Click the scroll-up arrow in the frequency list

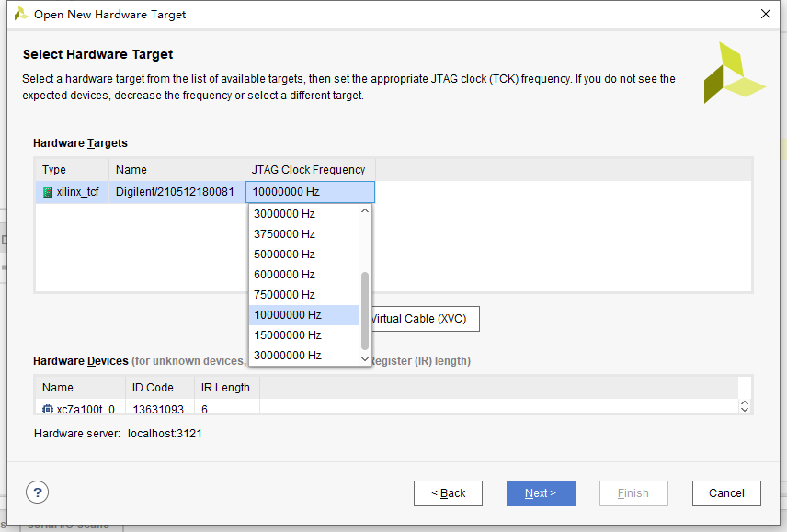point(364,209)
